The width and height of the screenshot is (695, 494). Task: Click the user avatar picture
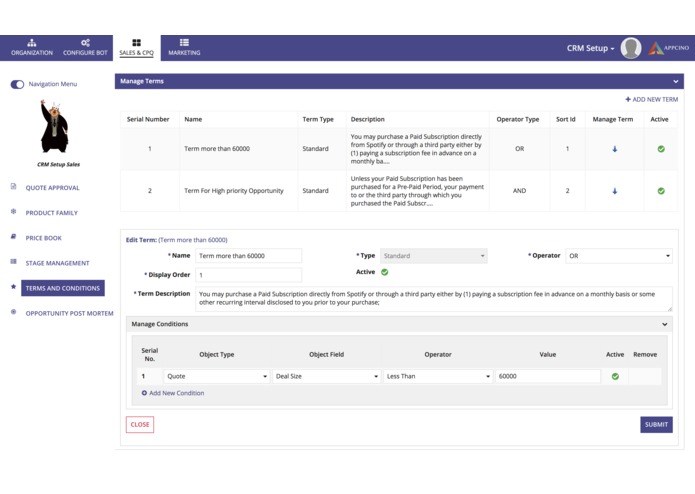tap(631, 48)
